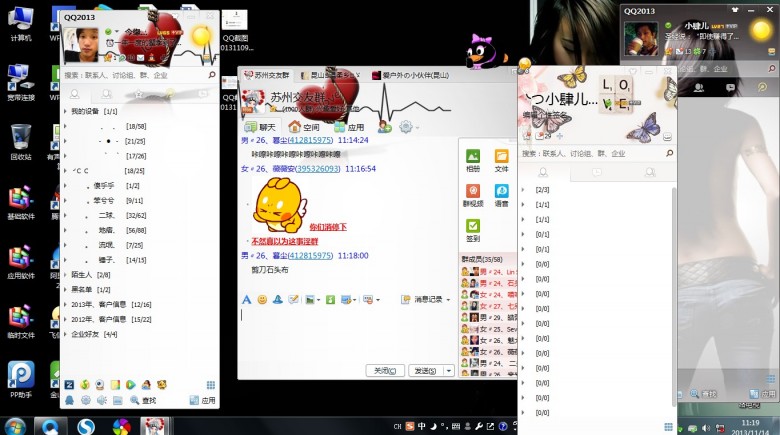Image resolution: width=780 pixels, height=435 pixels.
Task: Open the PP助手 desktop icon
Action: pyautogui.click(x=20, y=380)
